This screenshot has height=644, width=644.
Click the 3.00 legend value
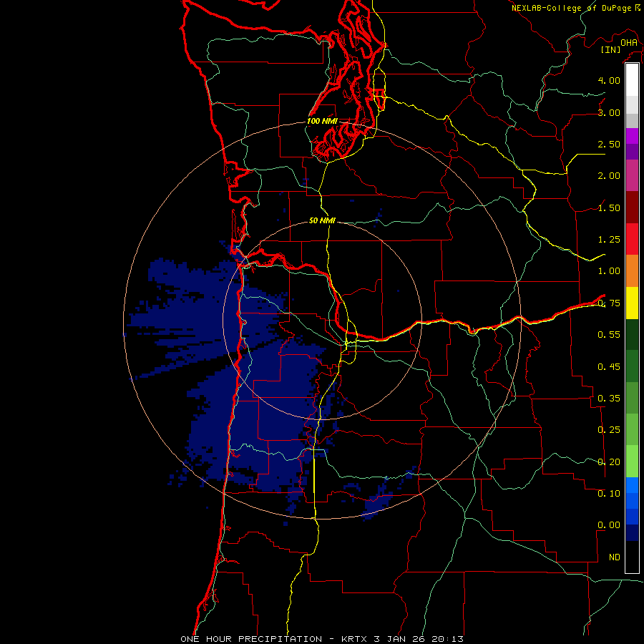coord(609,112)
